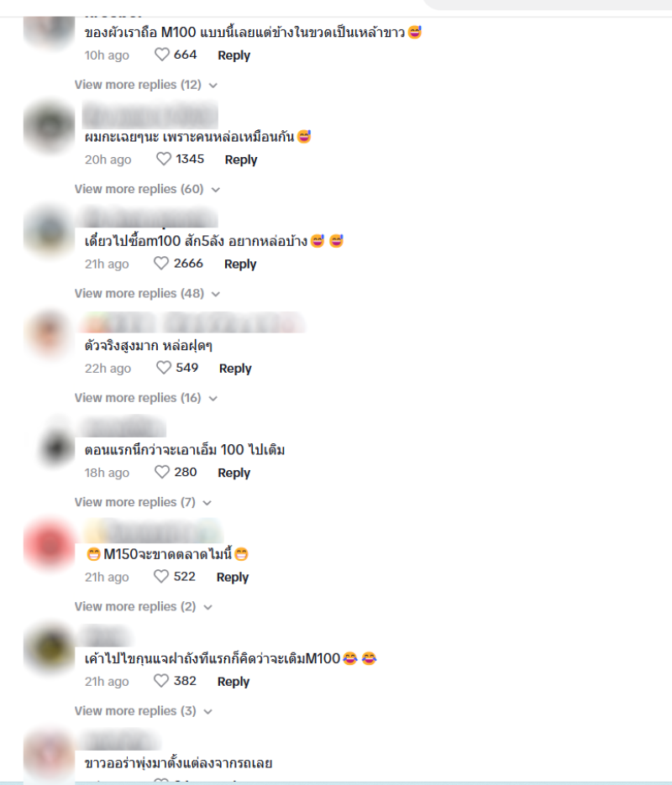Reply to the 18h ago comment
This screenshot has width=672, height=785.
point(234,473)
